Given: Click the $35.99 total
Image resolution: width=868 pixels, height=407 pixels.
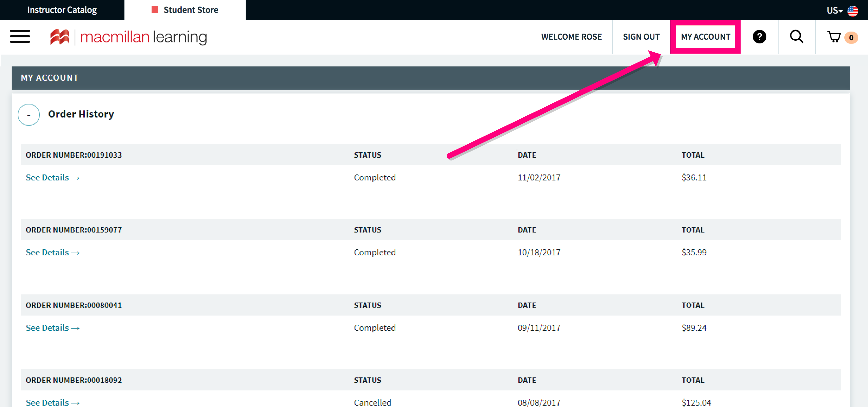Looking at the screenshot, I should (694, 252).
